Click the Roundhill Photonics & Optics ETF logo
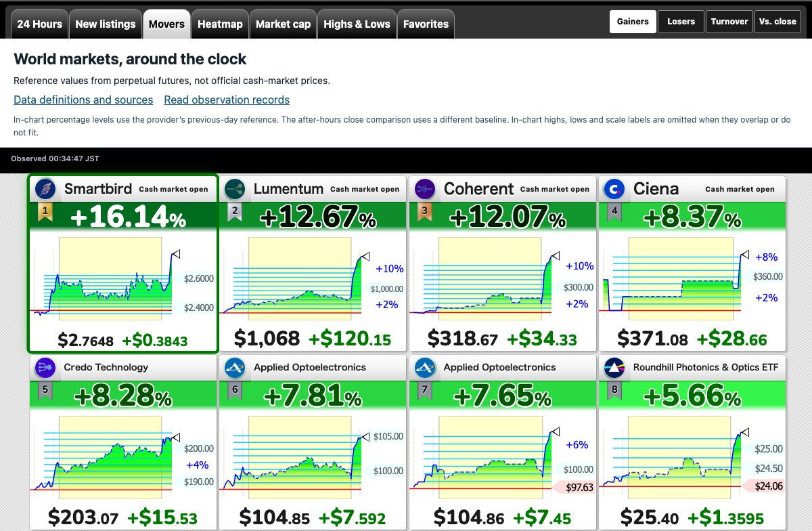 614,368
